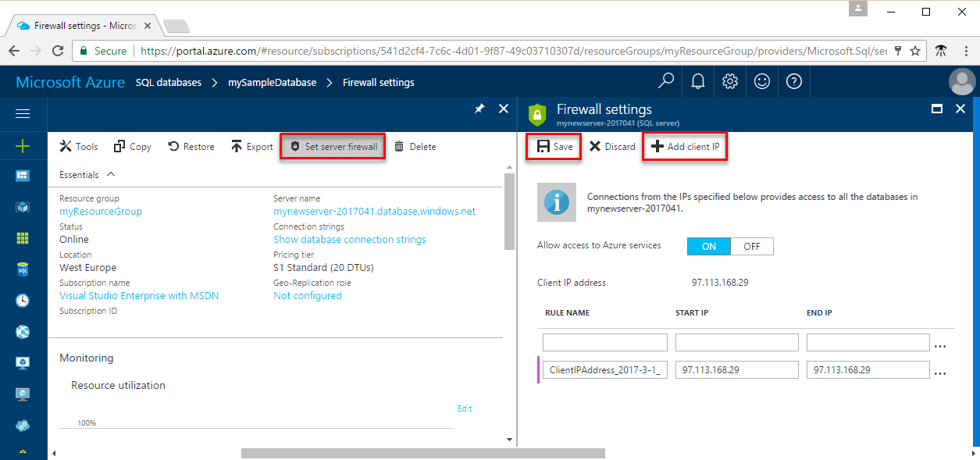Open the Azure sidebar hamburger menu
This screenshot has height=460, width=980.
(23, 114)
